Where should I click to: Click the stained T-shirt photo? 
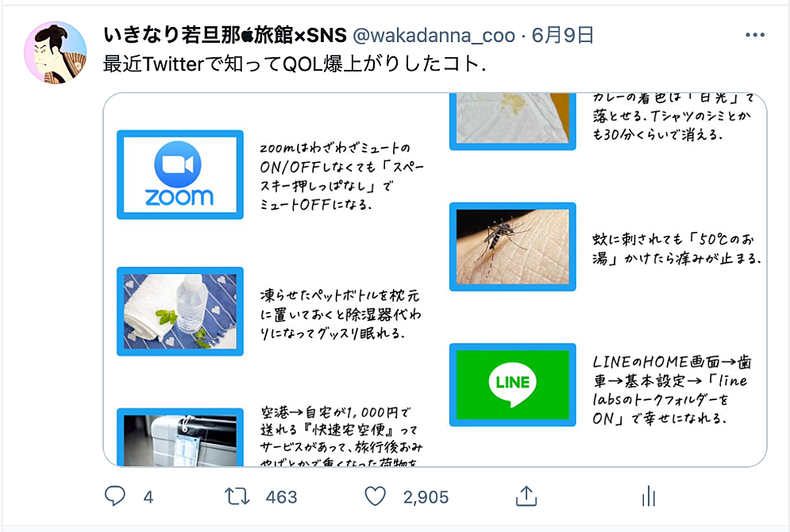[x=512, y=121]
